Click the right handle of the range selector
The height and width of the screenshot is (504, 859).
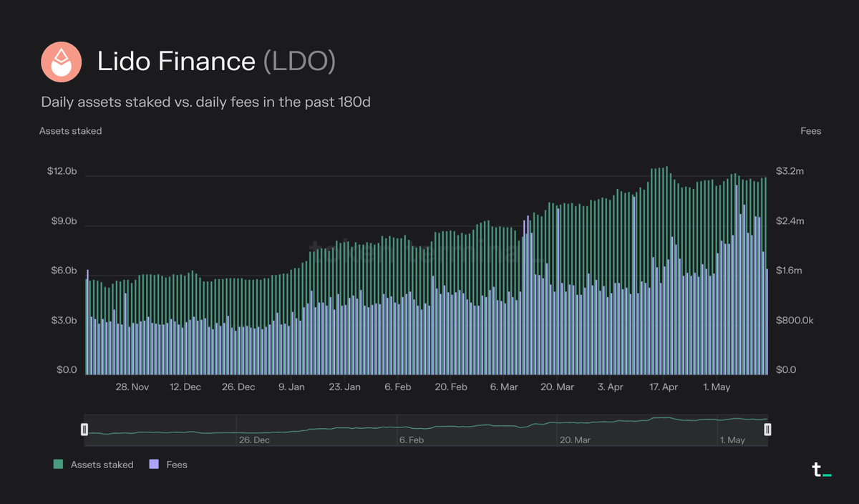pyautogui.click(x=767, y=429)
